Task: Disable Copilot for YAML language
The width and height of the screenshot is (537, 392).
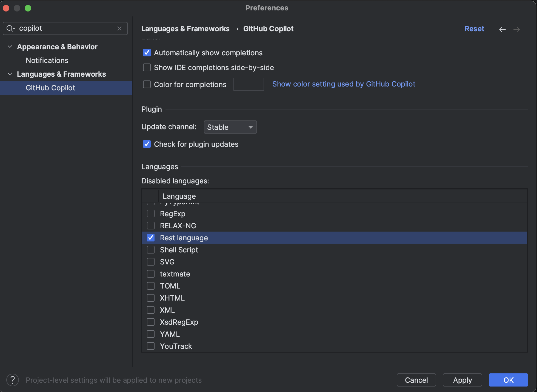Action: coord(150,334)
